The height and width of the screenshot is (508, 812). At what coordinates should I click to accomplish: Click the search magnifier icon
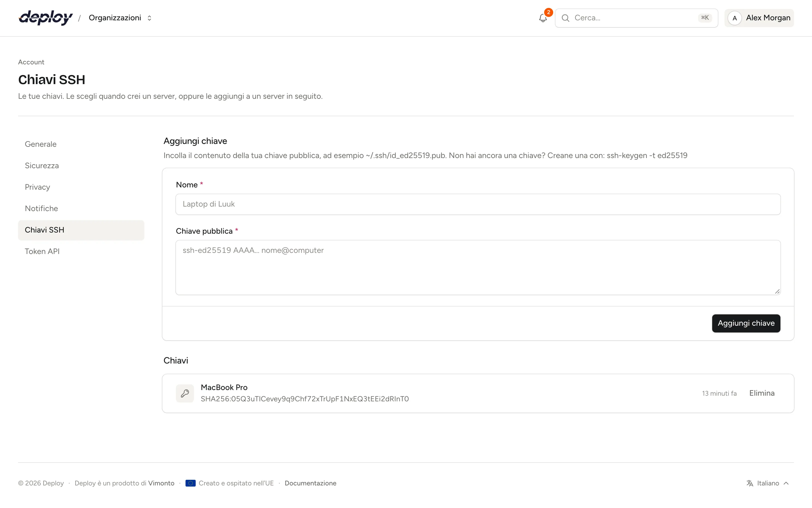(x=565, y=18)
